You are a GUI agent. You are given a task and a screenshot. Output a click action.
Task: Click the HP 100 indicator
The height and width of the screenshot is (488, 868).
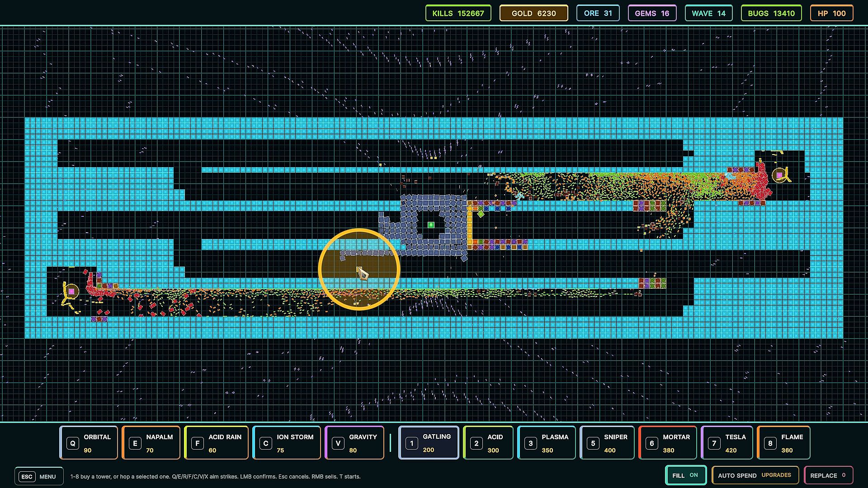pos(832,13)
